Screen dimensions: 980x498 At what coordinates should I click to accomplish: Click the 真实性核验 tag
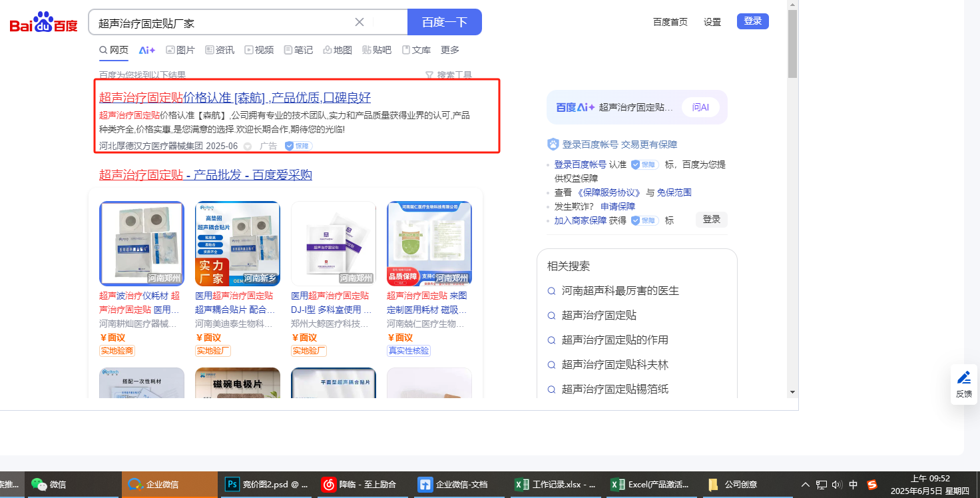[409, 351]
